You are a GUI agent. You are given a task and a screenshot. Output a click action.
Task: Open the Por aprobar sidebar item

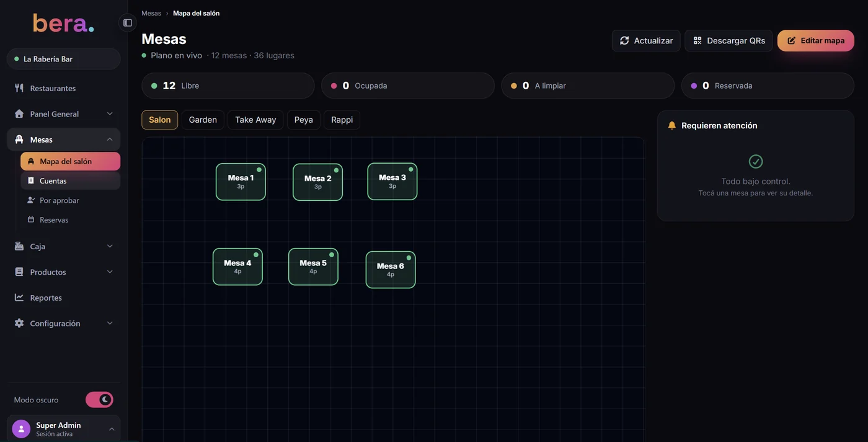pyautogui.click(x=71, y=200)
